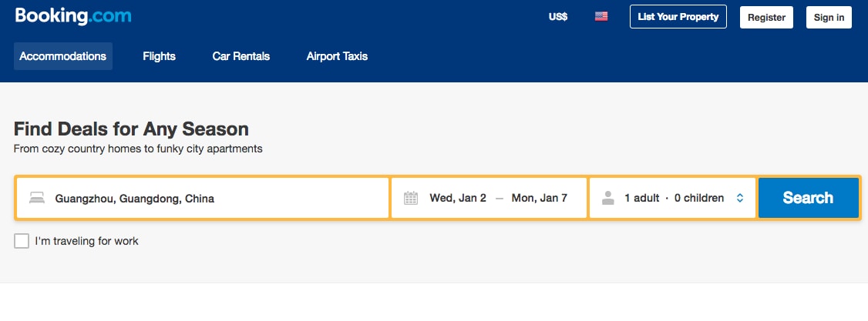
Task: Click the Guangzhou destination input field
Action: [216, 199]
